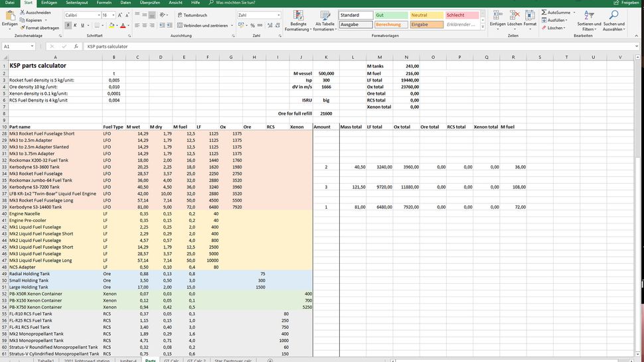Increase font size with larger A icon
The width and height of the screenshot is (644, 362).
point(120,15)
